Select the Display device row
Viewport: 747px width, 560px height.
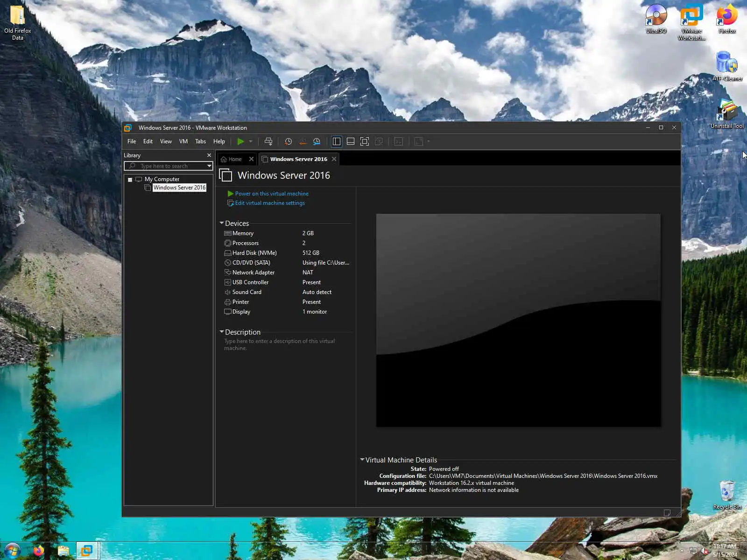click(x=287, y=312)
